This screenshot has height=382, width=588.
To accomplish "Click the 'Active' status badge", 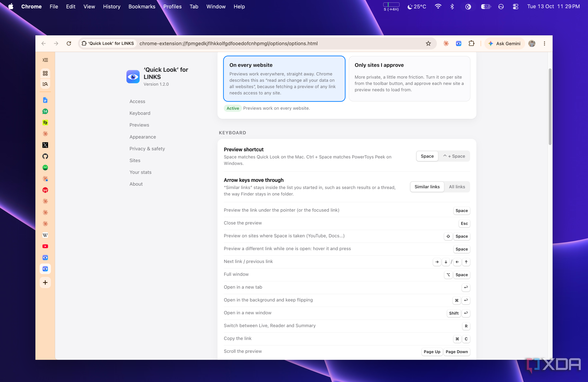I will tap(232, 108).
